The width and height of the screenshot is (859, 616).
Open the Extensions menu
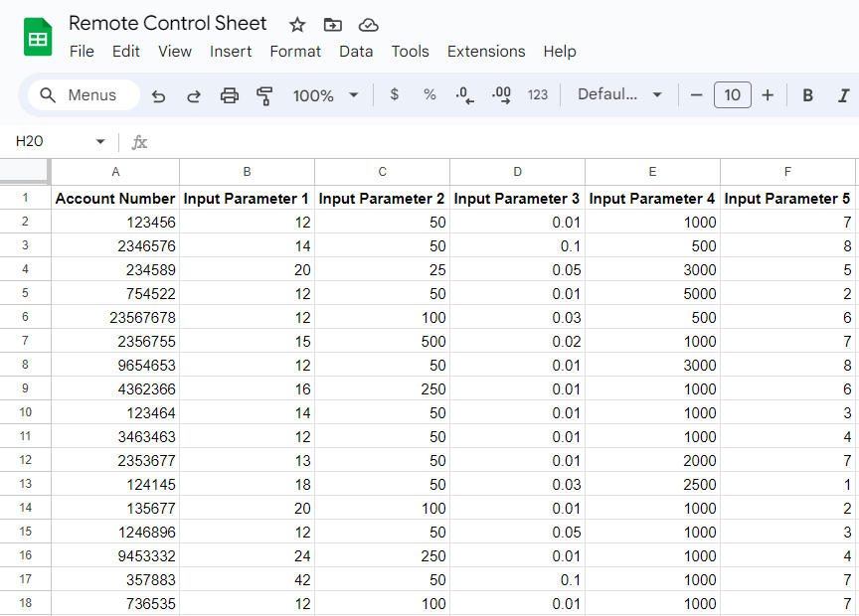pos(486,52)
